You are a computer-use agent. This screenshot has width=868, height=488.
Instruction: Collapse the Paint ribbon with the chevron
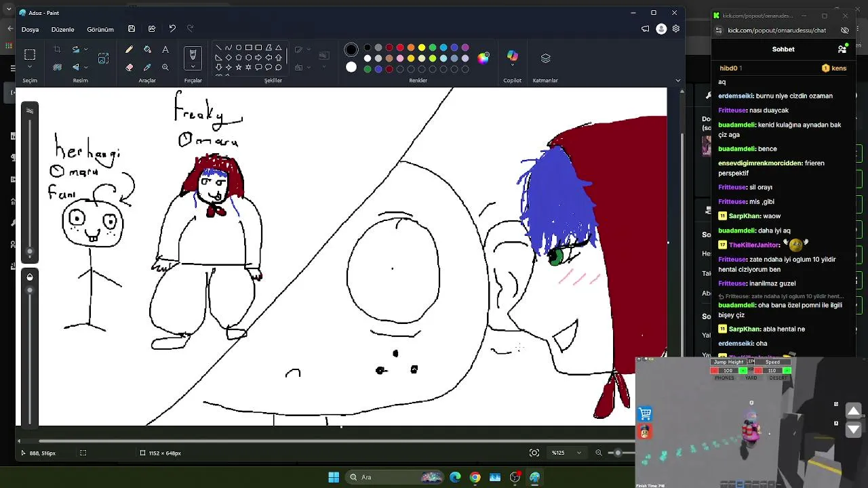[678, 81]
